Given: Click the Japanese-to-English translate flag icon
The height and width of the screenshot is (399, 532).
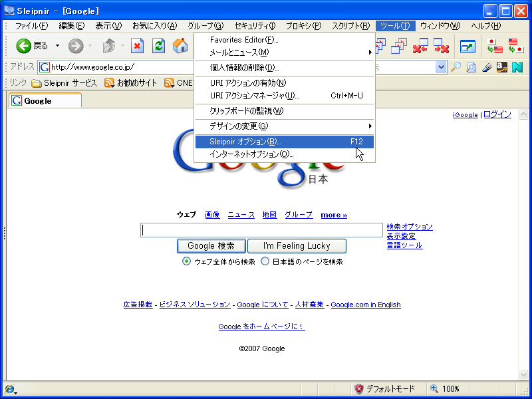Looking at the screenshot, I should tap(495, 46).
